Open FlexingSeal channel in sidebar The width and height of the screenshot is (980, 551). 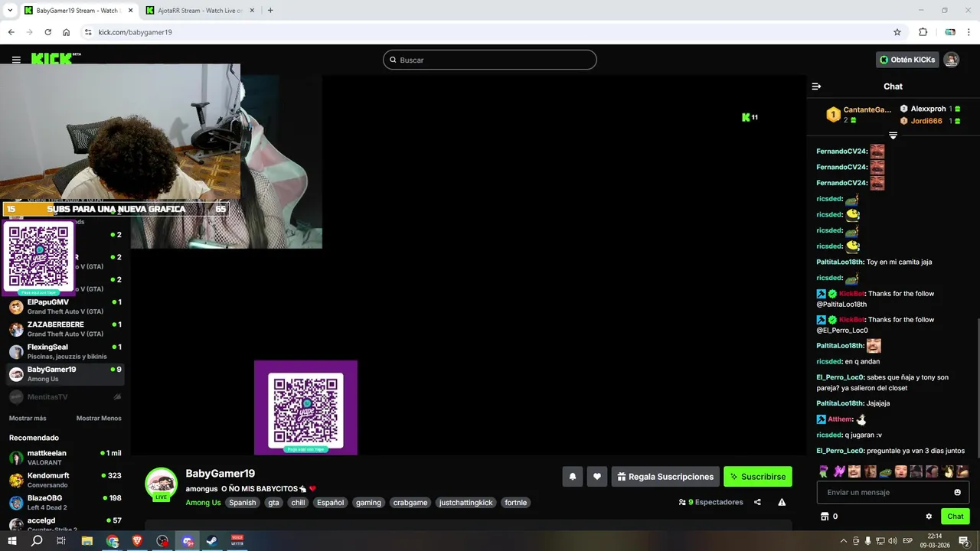point(65,351)
